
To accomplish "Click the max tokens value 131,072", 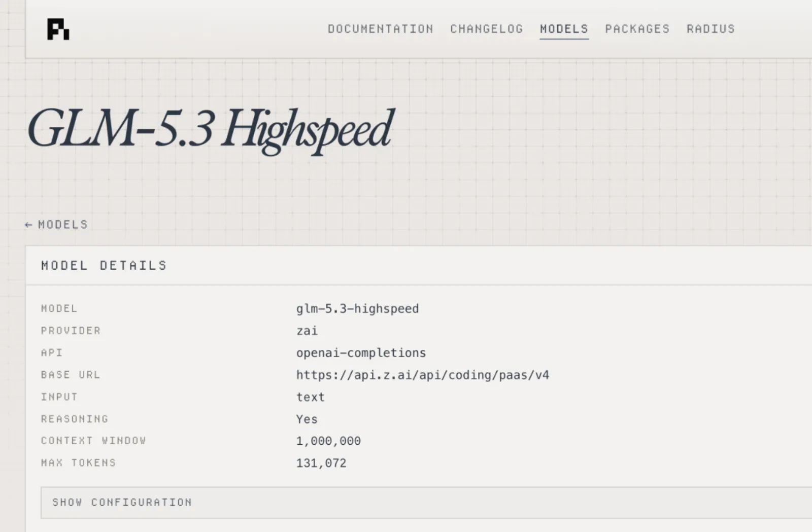I will 321,463.
